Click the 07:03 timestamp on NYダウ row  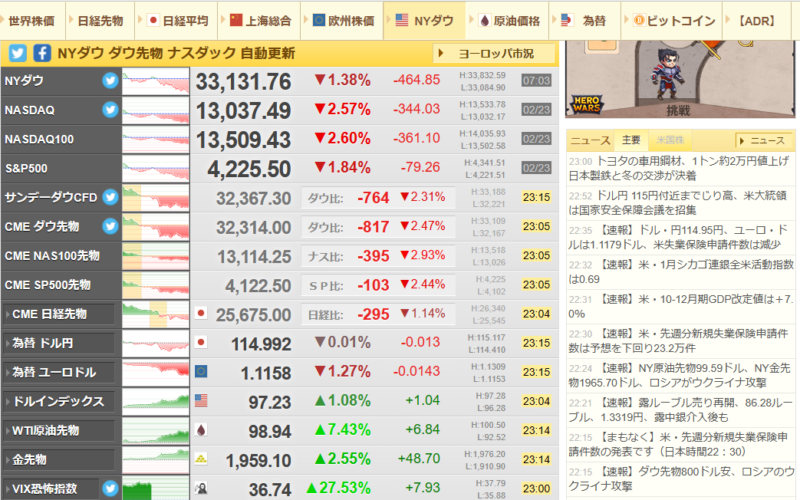point(536,81)
